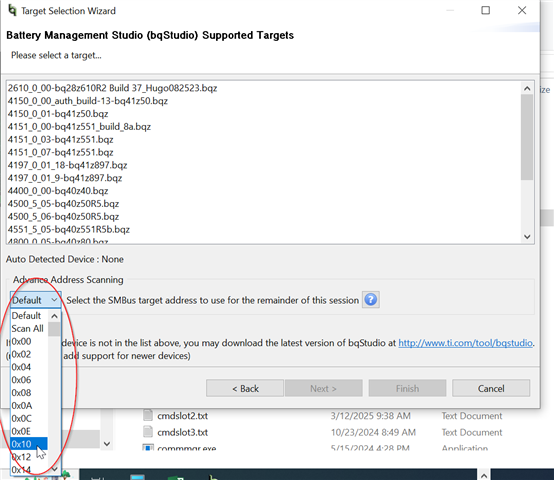Select address 0x0C from dropdown
The height and width of the screenshot is (480, 554).
22,419
